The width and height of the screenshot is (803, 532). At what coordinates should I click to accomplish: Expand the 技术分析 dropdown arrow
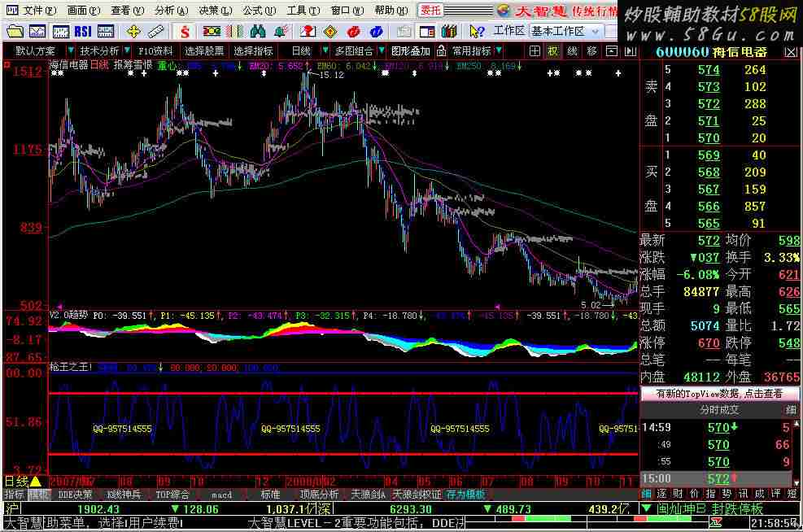tap(126, 50)
